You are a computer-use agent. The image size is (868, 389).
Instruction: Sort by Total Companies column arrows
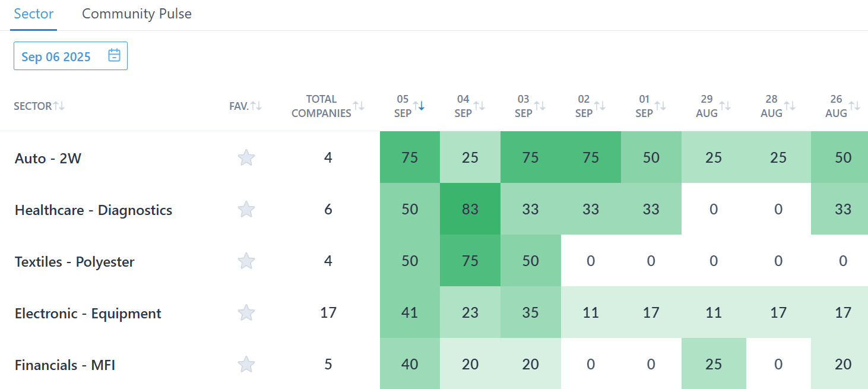(359, 106)
